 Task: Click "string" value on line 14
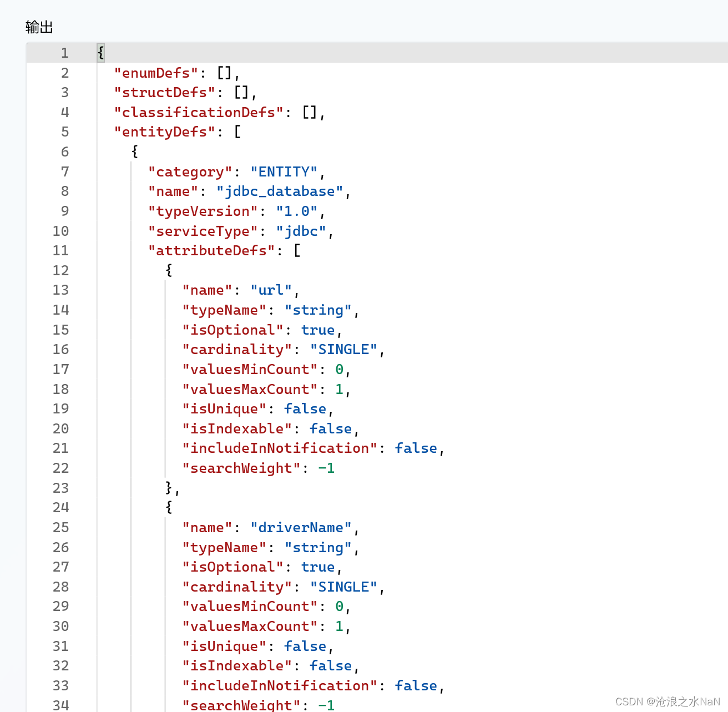pyautogui.click(x=318, y=310)
